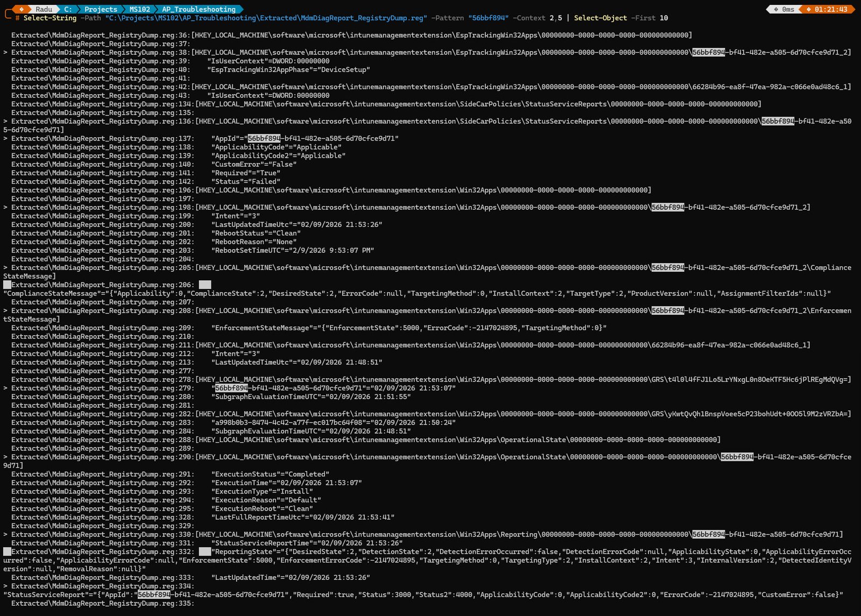The width and height of the screenshot is (861, 616).
Task: Click the "Status"="Failed" value on line 142
Action: (x=245, y=181)
